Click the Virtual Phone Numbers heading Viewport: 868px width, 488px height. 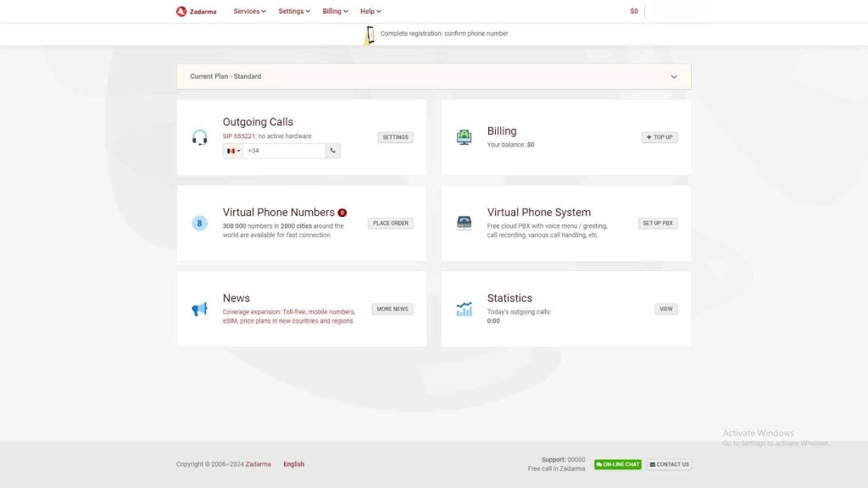click(278, 213)
